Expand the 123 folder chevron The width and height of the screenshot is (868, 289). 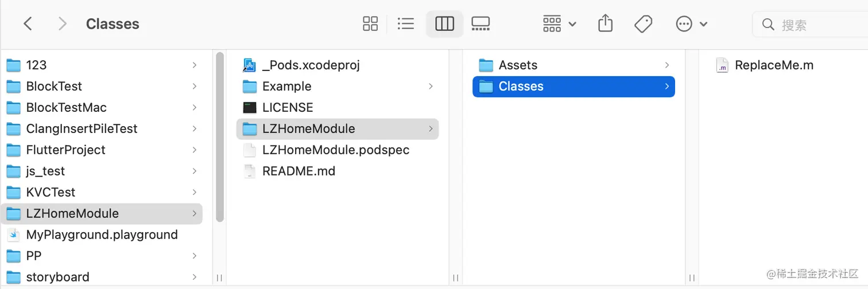click(x=194, y=65)
